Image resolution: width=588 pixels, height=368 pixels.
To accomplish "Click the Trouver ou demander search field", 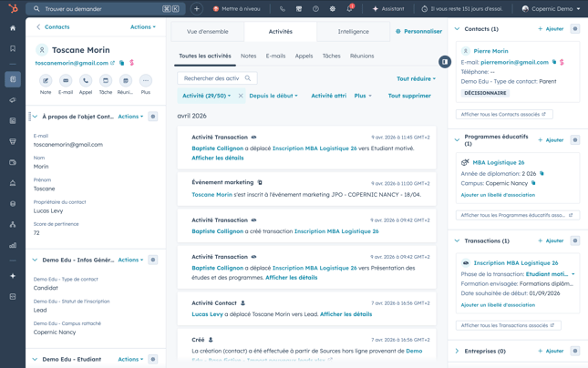I will click(x=106, y=8).
